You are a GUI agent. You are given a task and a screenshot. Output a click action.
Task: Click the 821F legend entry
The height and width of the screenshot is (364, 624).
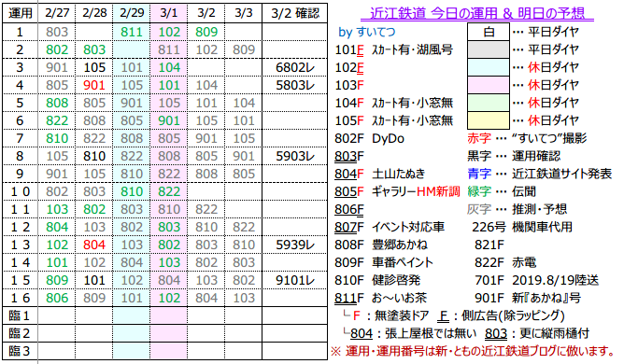pyautogui.click(x=489, y=245)
